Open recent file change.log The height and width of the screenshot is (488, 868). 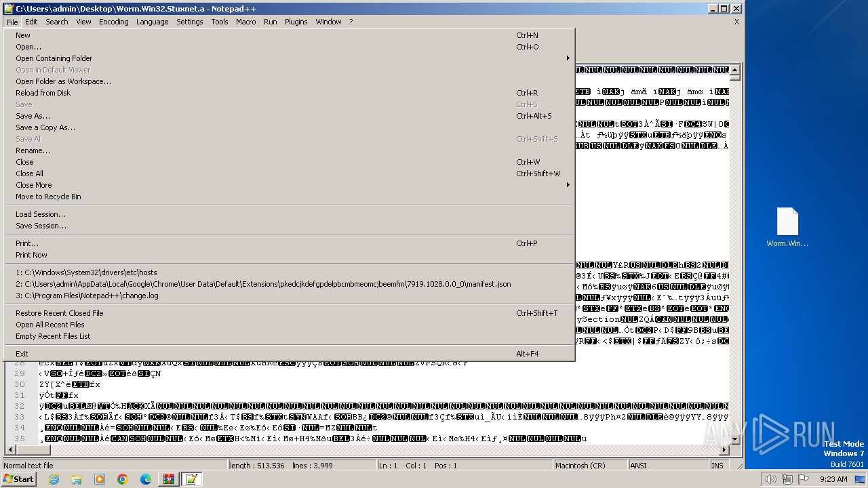pyautogui.click(x=290, y=296)
